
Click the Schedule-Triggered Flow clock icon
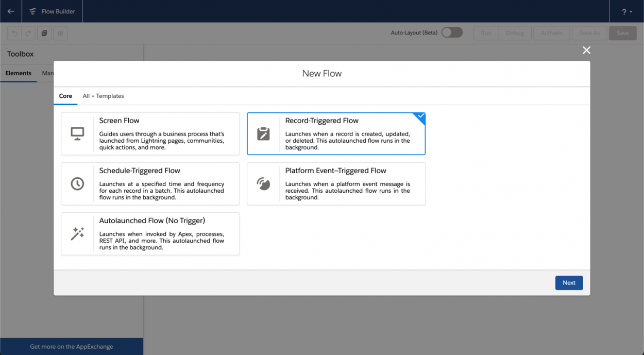(77, 184)
